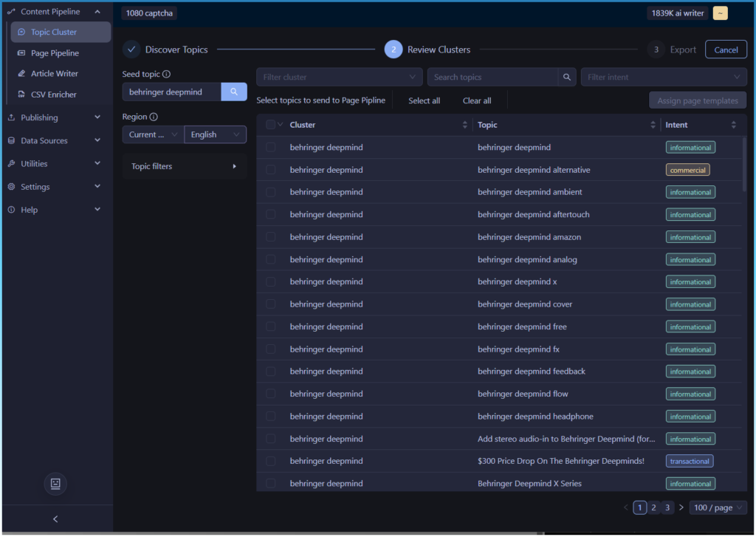Check the behringer deepmind ambient row checkbox

(x=270, y=192)
